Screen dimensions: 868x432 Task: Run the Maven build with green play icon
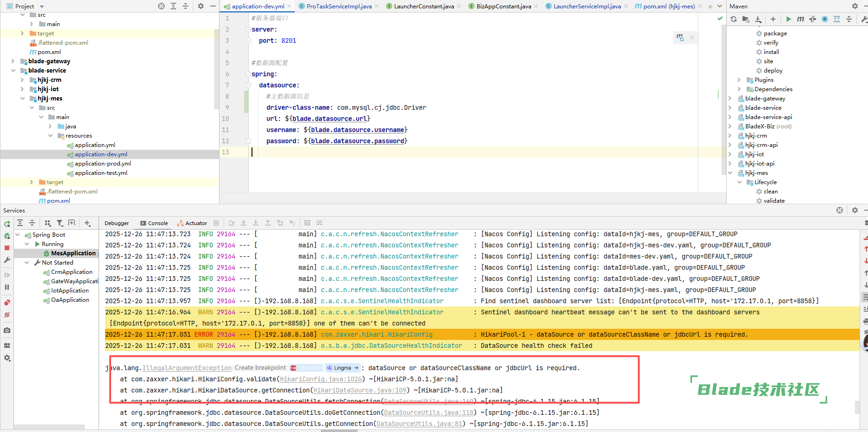788,19
